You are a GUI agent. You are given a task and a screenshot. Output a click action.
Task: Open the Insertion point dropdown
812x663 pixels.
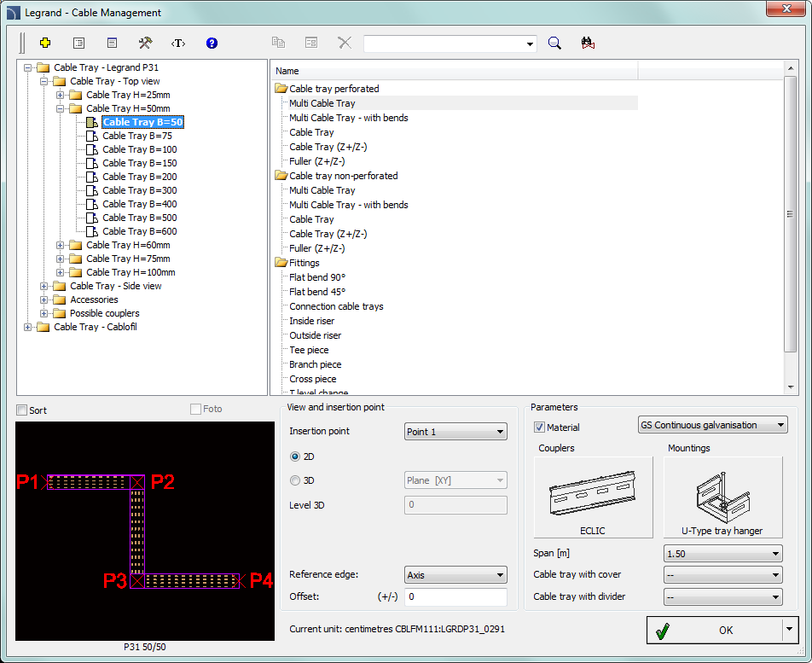tap(455, 432)
